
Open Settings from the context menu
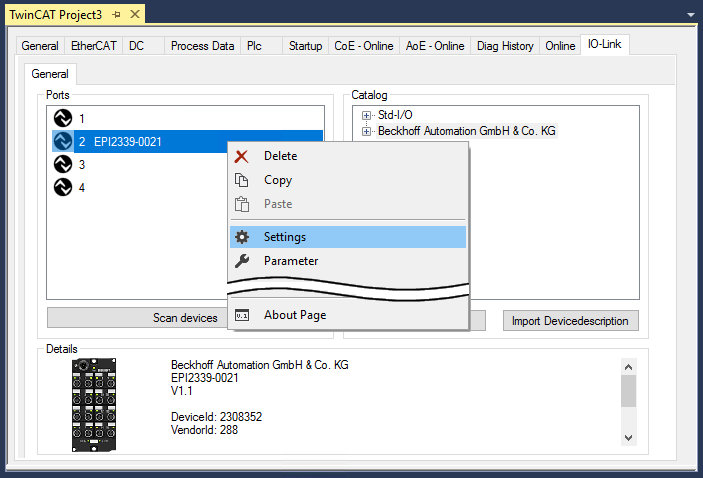pos(348,237)
